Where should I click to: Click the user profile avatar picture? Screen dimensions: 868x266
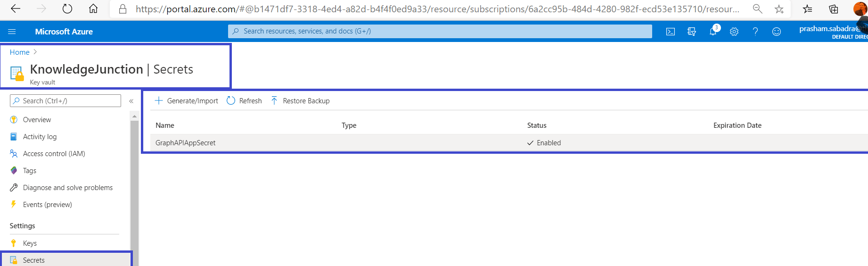point(860,8)
